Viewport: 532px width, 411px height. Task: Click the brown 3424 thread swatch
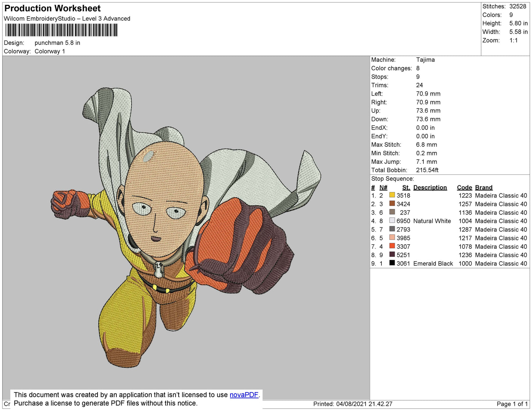pyautogui.click(x=392, y=203)
